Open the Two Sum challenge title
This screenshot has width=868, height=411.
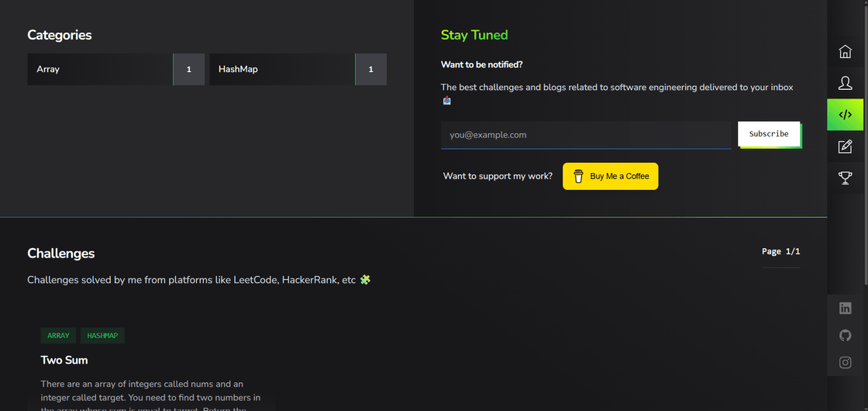(64, 360)
